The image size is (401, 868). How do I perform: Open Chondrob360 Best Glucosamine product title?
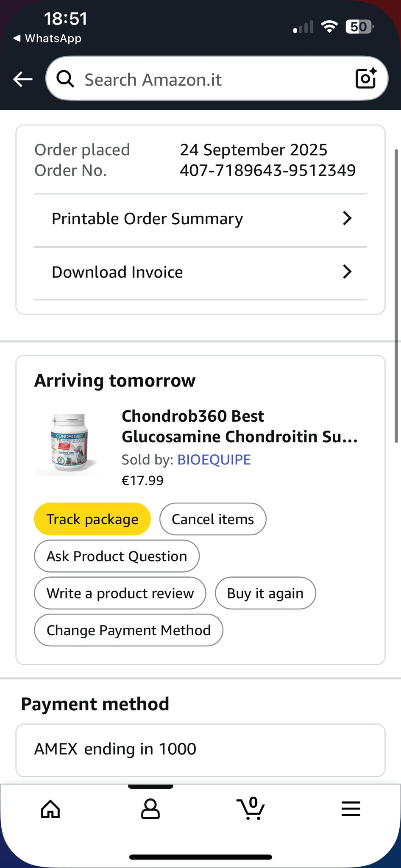pos(239,426)
